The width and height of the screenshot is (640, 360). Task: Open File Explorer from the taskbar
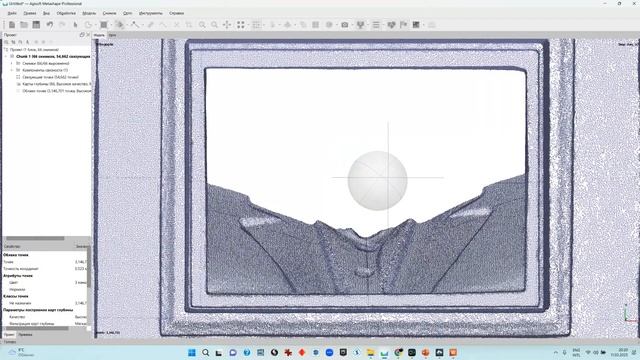pos(371,353)
